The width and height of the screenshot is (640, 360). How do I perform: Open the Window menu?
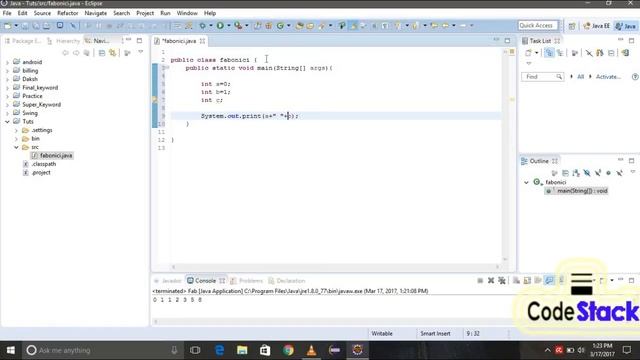[x=187, y=13]
